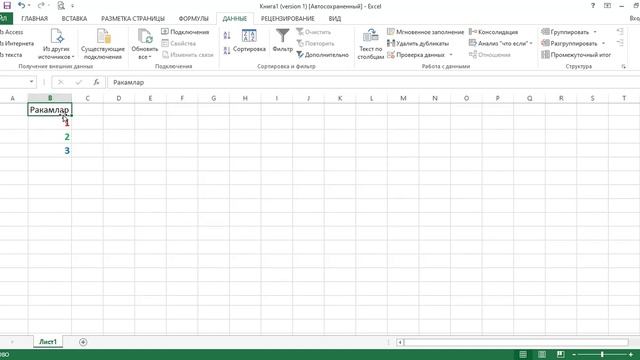This screenshot has width=640, height=360.
Task: Switch to РАЗМЕТКА СТРАНИЦЫ tab
Action: [x=133, y=19]
